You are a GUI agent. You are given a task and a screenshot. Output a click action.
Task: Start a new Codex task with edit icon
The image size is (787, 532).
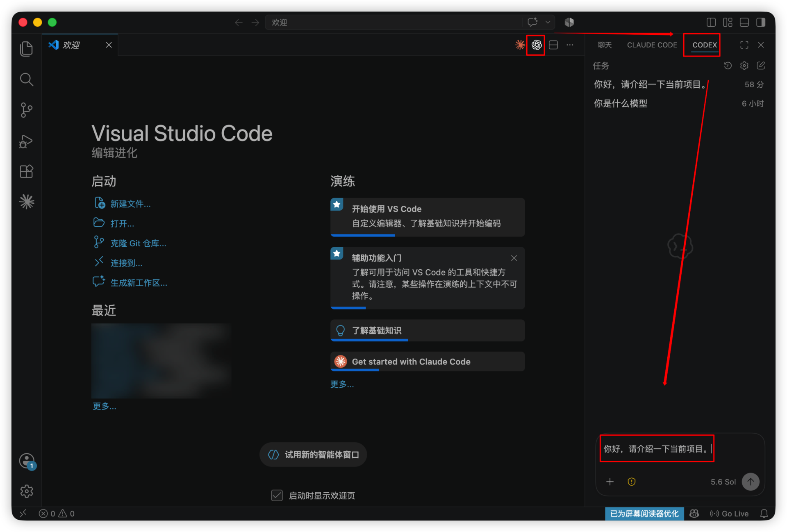761,66
